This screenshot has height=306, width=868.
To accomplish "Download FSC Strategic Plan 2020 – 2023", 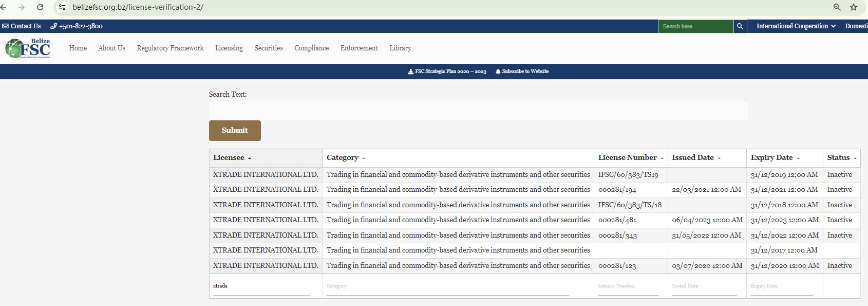I will 447,71.
